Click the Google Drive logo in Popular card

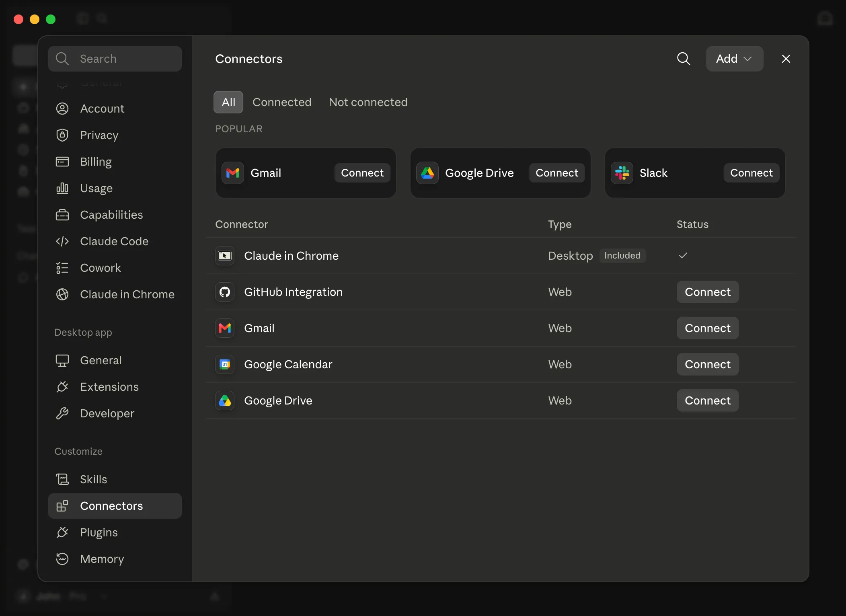(x=427, y=173)
